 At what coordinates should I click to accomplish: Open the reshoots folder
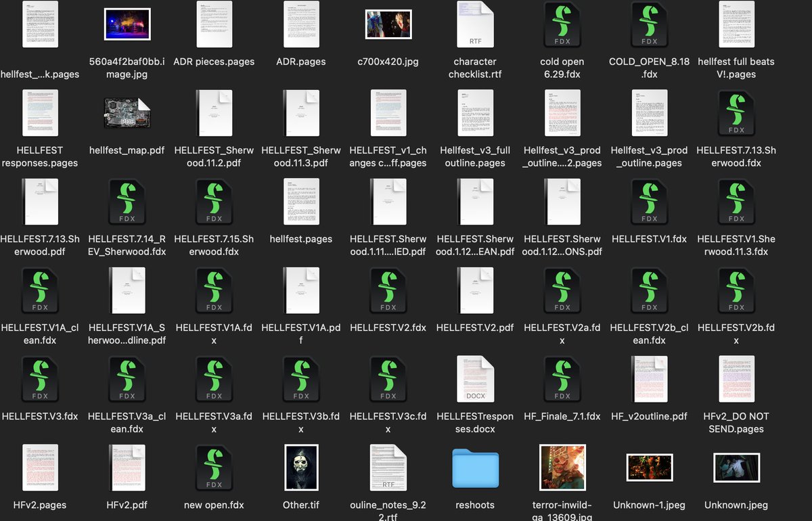point(476,468)
